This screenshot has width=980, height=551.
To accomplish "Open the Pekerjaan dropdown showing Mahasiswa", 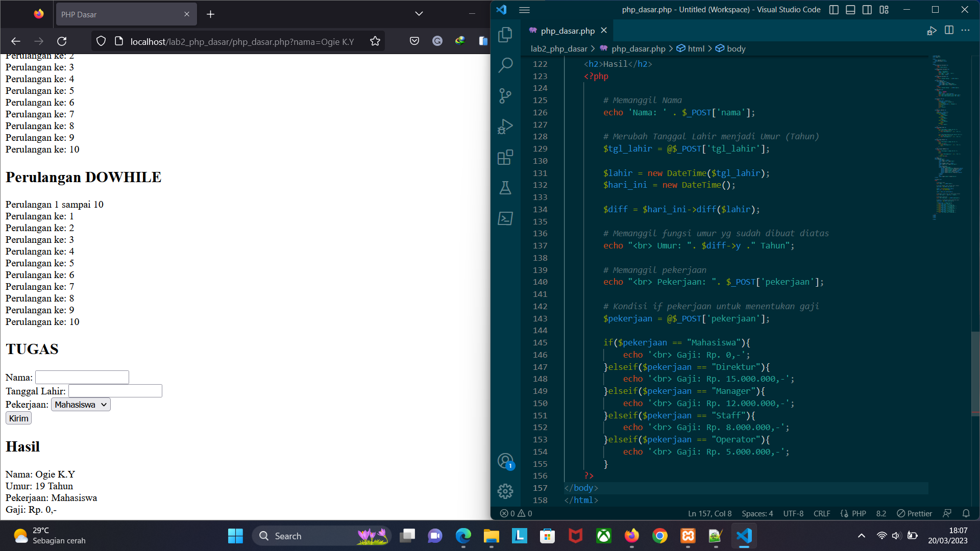I will pyautogui.click(x=80, y=404).
